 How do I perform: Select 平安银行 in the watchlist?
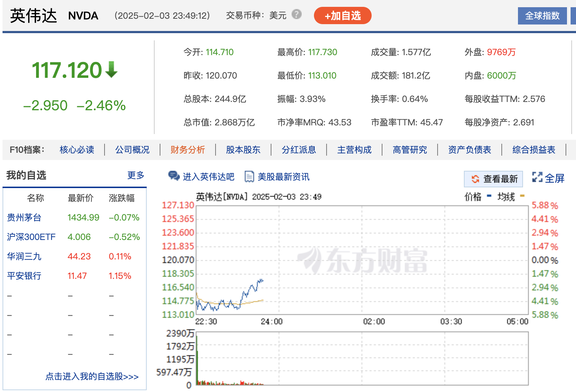point(24,276)
